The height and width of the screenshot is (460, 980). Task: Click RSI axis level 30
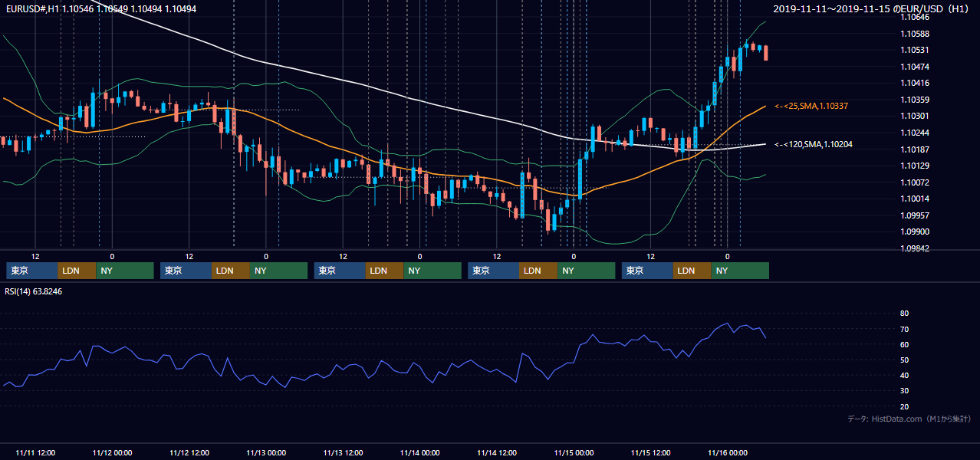(x=904, y=391)
